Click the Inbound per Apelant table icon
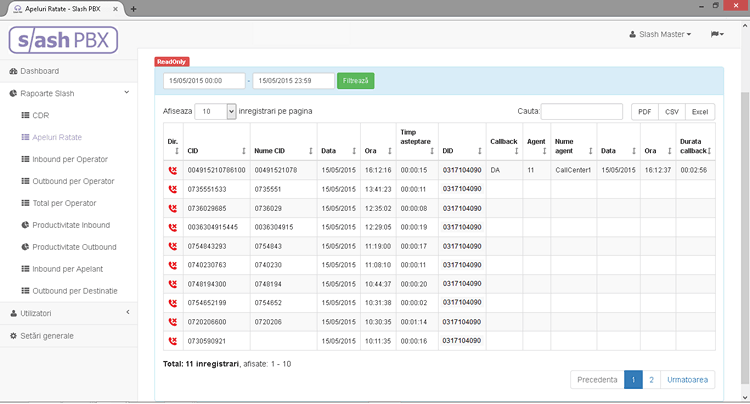 click(x=25, y=269)
